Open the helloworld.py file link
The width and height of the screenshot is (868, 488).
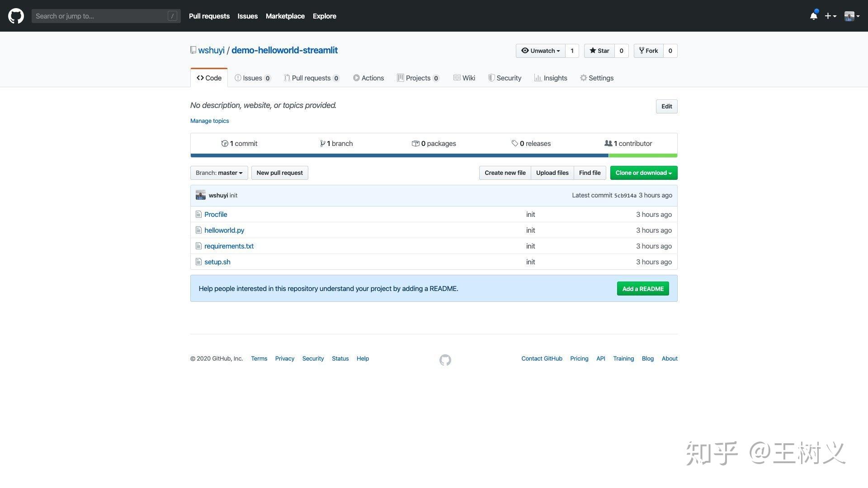pos(224,230)
